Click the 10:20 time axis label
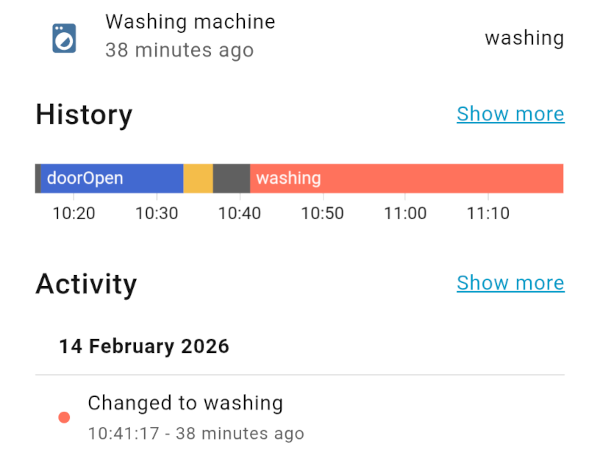The image size is (600, 450). [74, 213]
